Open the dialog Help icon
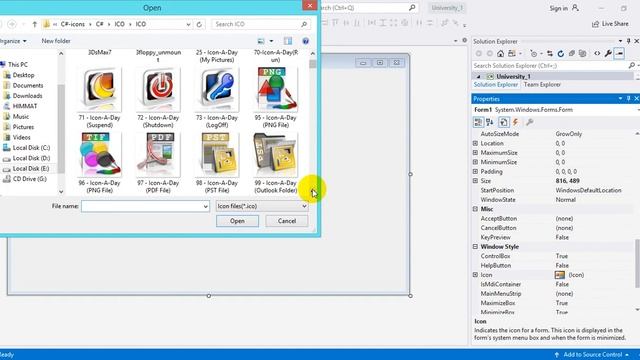 (305, 41)
